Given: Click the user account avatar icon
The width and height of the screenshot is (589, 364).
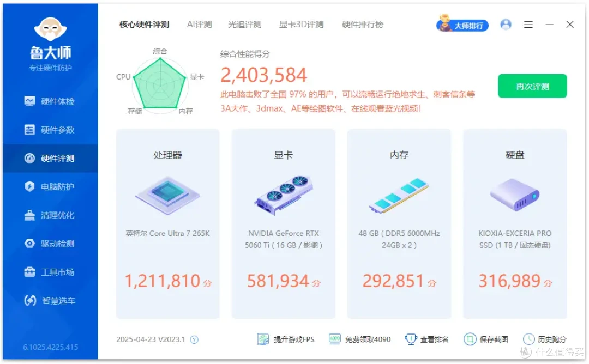Looking at the screenshot, I should pos(506,25).
